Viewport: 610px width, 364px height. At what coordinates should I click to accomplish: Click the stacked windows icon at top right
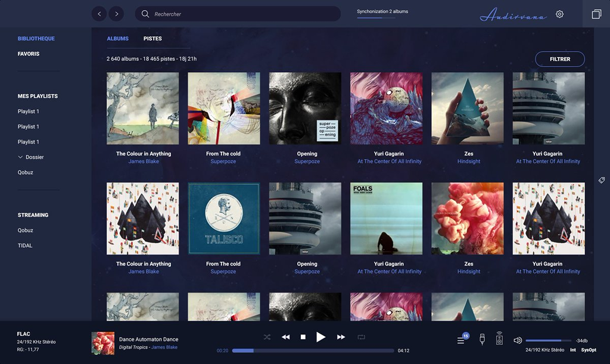pos(596,14)
